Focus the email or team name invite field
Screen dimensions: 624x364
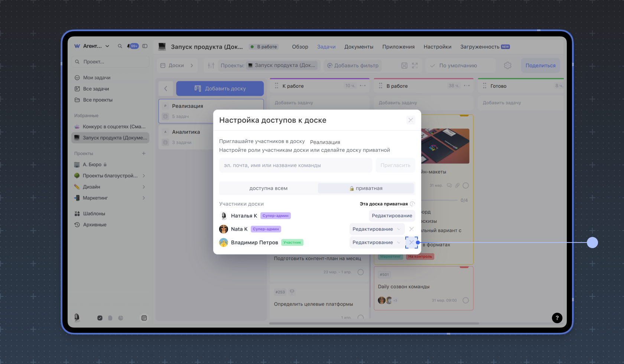click(x=295, y=165)
